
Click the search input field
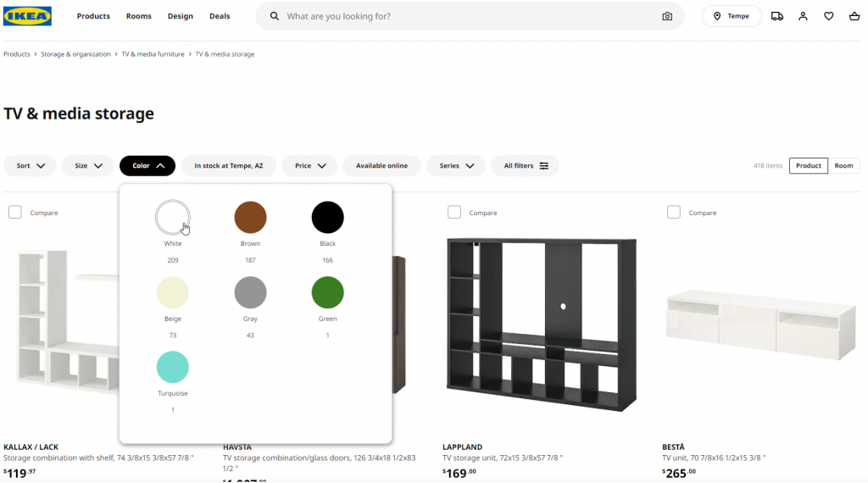tap(466, 16)
